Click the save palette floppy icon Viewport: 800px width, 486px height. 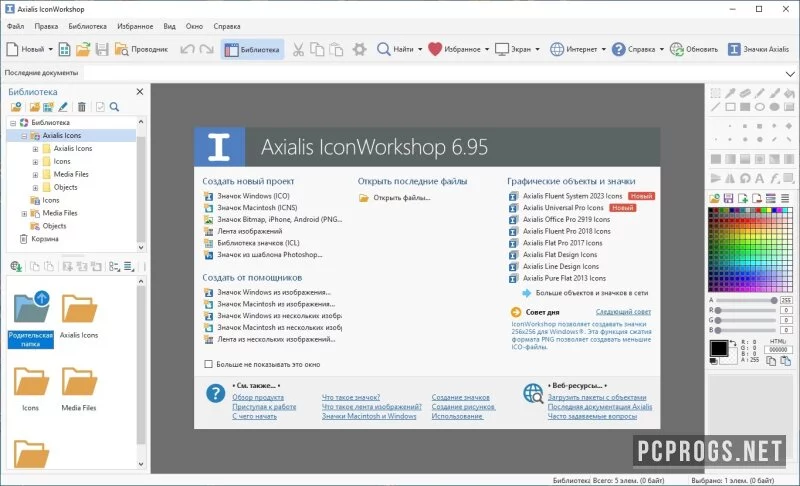[728, 198]
